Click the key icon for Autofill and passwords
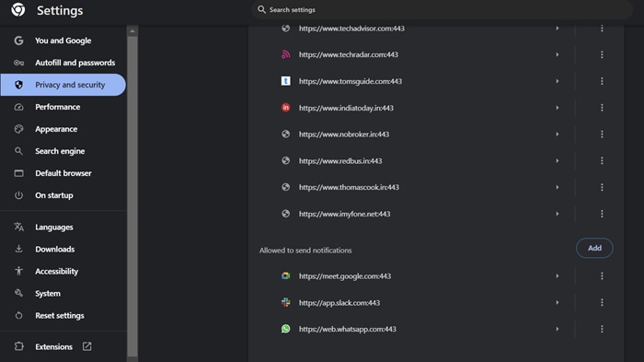 pos(18,63)
